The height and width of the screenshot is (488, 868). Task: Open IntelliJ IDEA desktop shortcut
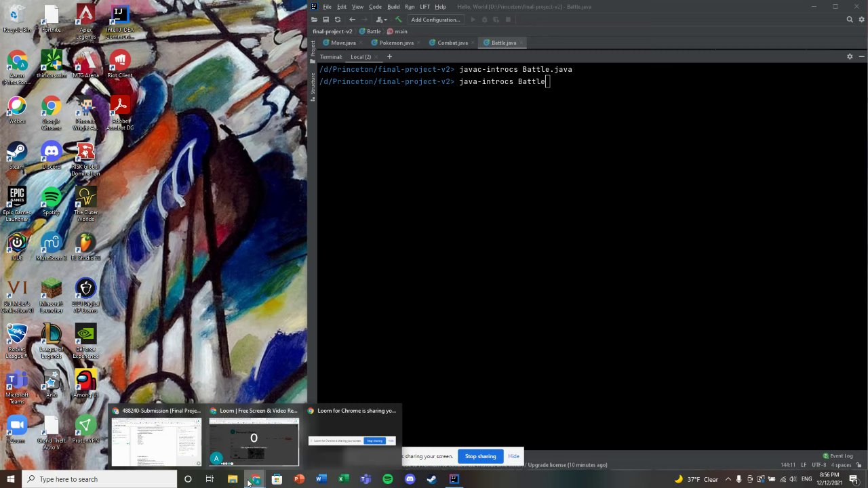tap(119, 22)
